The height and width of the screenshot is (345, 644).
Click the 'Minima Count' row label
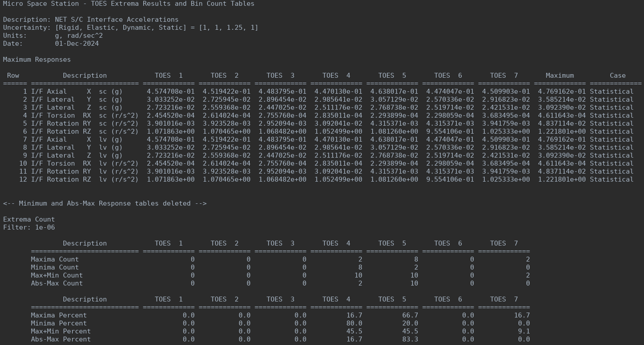(x=55, y=267)
